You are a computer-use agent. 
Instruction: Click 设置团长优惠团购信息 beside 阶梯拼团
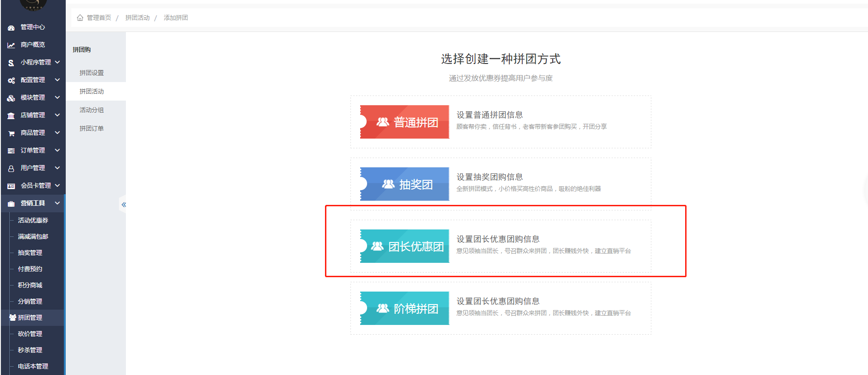coord(498,301)
